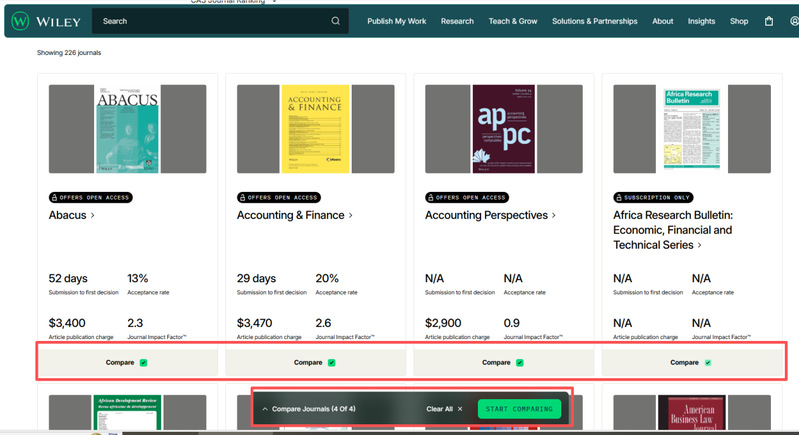Open the Teach & Grow menu
Screen dimensions: 799x435
pos(513,21)
